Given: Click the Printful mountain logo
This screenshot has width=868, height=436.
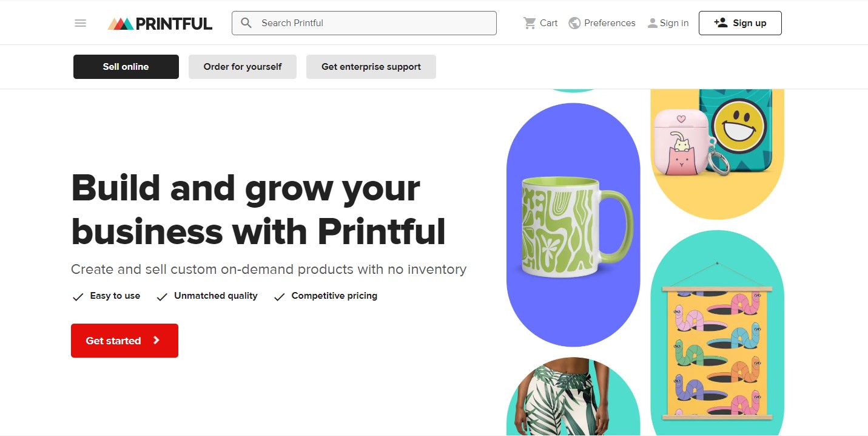Looking at the screenshot, I should point(120,24).
